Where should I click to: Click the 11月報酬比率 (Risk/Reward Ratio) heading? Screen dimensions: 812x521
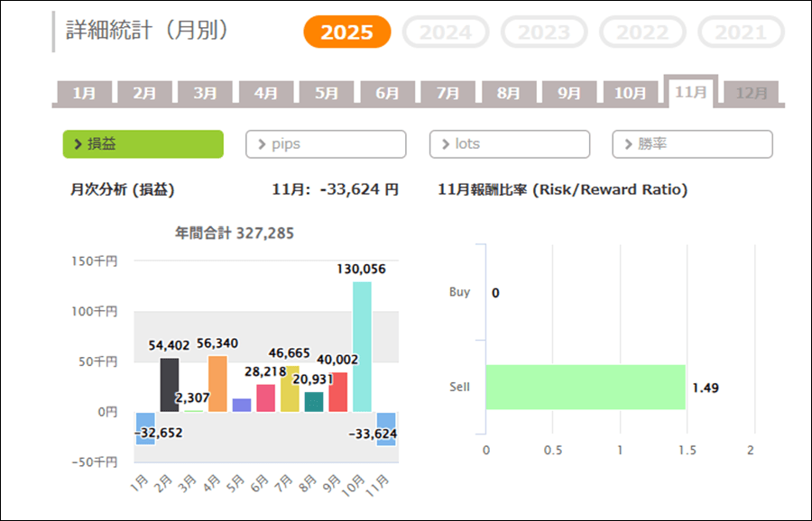coord(563,190)
